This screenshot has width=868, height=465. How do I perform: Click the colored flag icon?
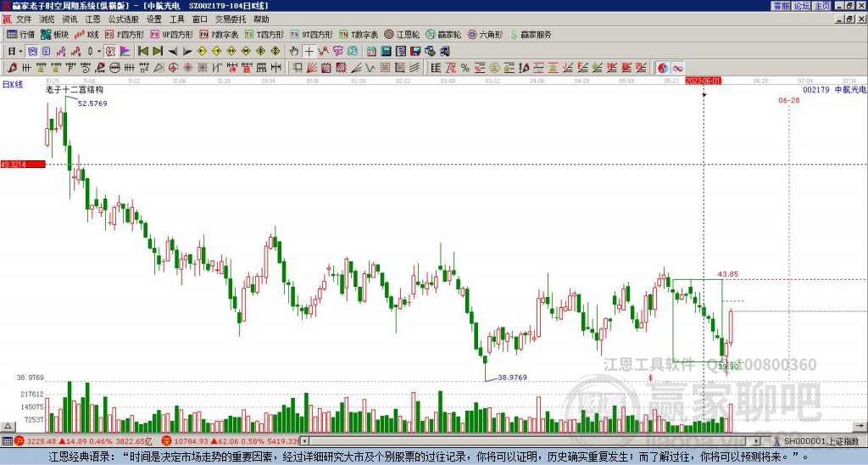coord(125,51)
